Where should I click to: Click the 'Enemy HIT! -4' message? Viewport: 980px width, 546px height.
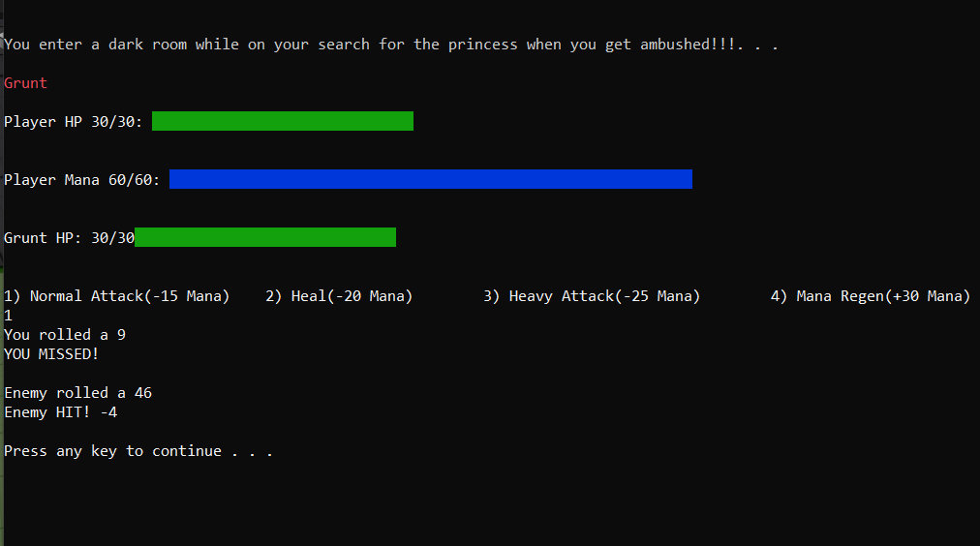pyautogui.click(x=61, y=412)
